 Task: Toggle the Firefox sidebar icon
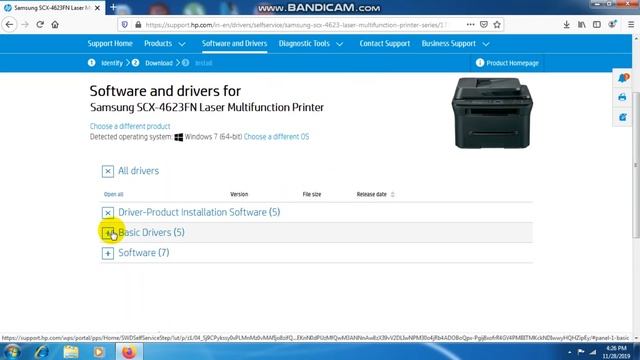click(x=597, y=25)
